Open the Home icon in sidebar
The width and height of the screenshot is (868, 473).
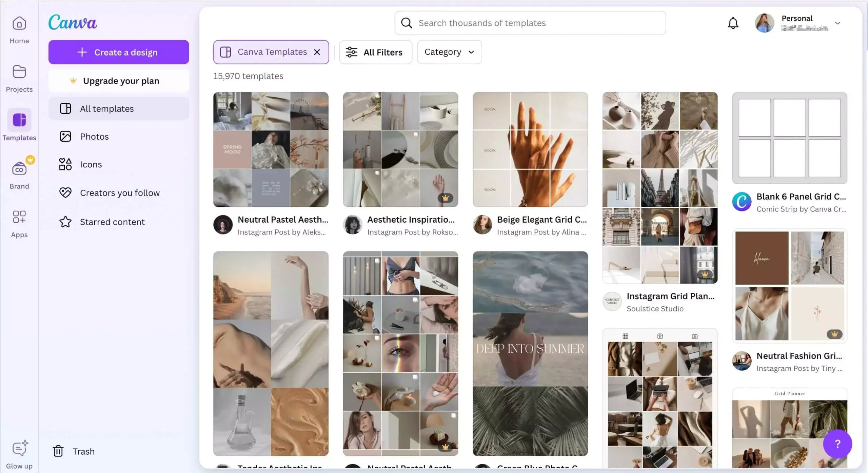tap(19, 24)
